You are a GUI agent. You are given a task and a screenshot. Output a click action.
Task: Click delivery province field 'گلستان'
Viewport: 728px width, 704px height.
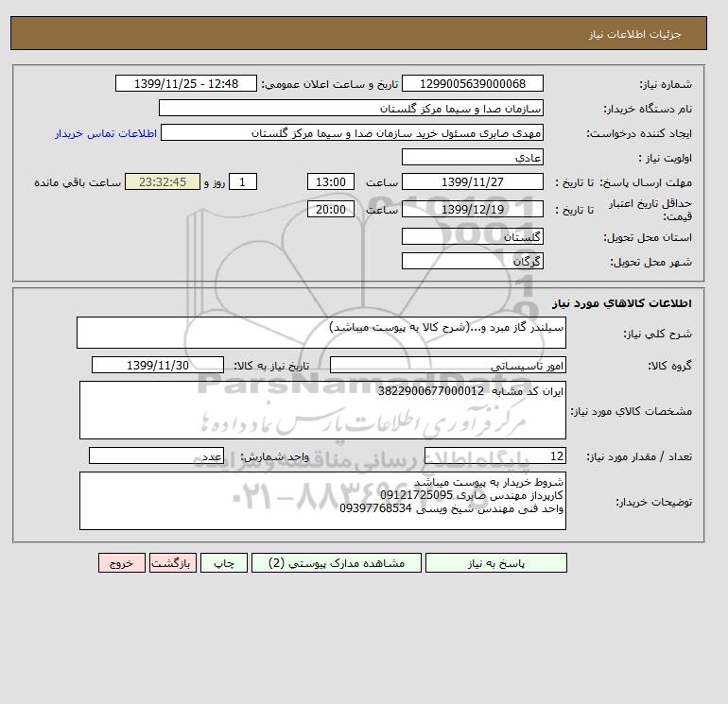pos(472,236)
